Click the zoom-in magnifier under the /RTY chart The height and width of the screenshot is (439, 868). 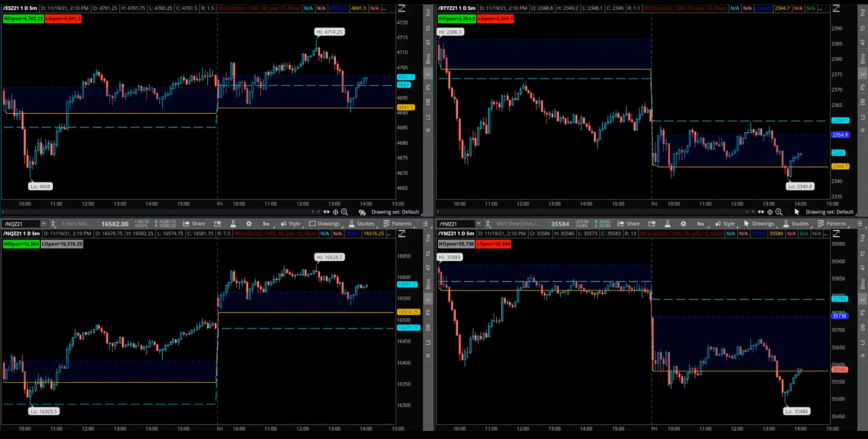(779, 212)
